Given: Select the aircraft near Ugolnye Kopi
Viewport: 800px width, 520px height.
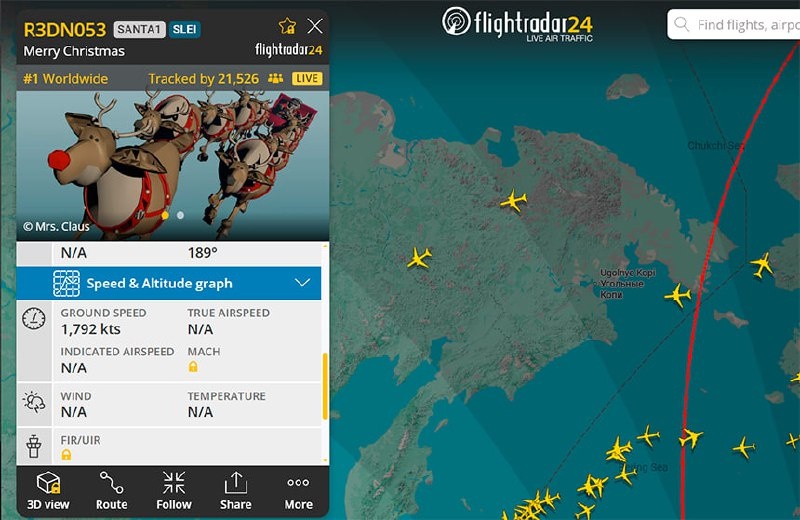Looking at the screenshot, I should pyautogui.click(x=678, y=295).
